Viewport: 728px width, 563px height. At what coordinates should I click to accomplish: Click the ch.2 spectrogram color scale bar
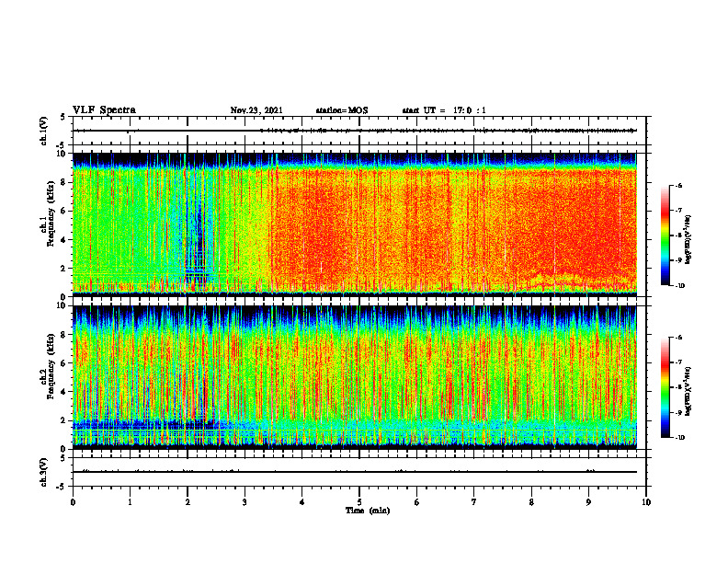665,387
